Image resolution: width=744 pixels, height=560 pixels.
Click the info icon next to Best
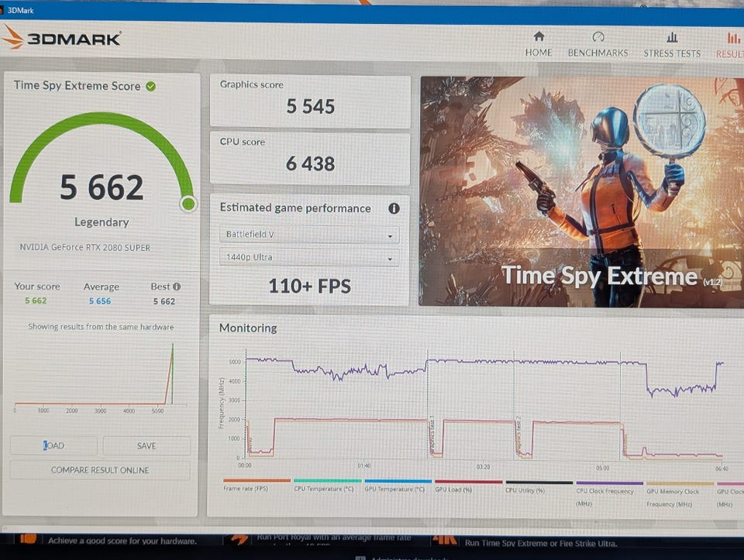click(x=177, y=287)
